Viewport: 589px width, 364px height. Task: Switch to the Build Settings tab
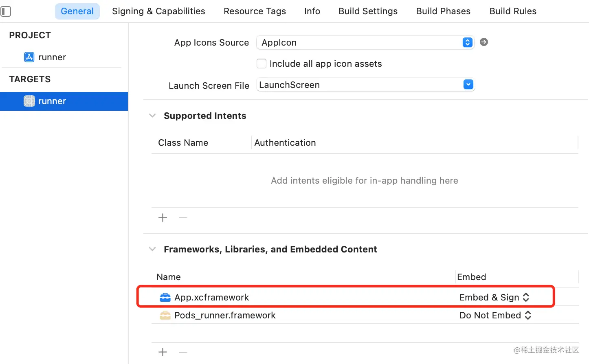(x=368, y=11)
